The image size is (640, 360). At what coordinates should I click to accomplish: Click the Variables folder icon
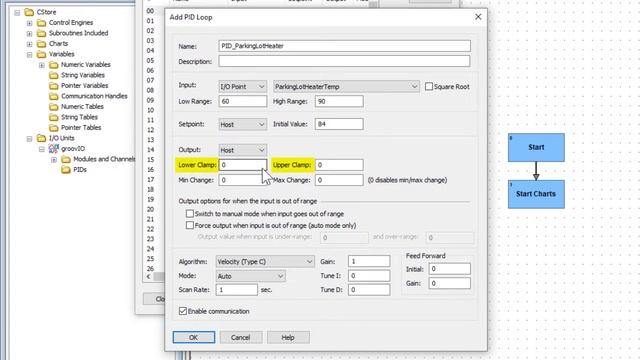click(41, 54)
